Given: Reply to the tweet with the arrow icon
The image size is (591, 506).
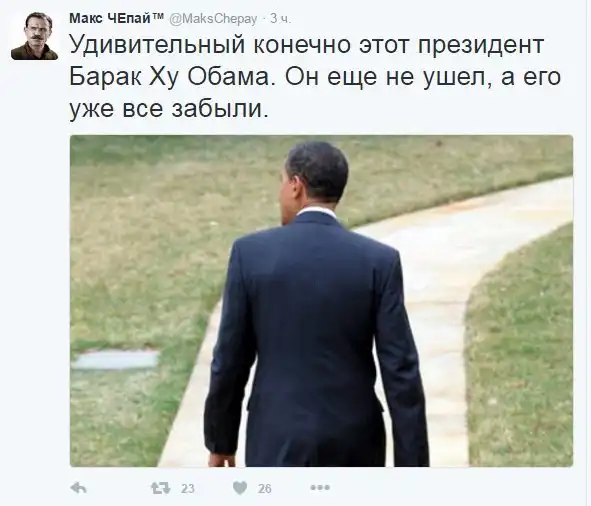Looking at the screenshot, I should (78, 488).
